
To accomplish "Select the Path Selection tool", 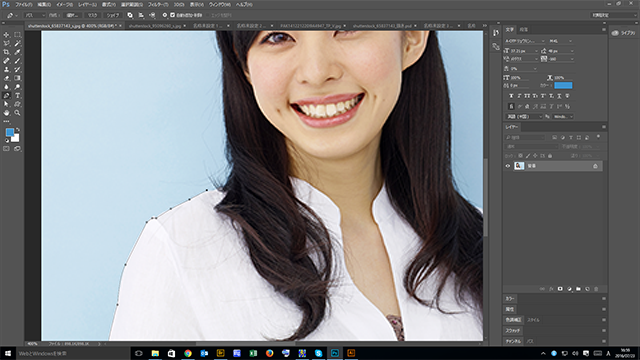I will (6, 104).
